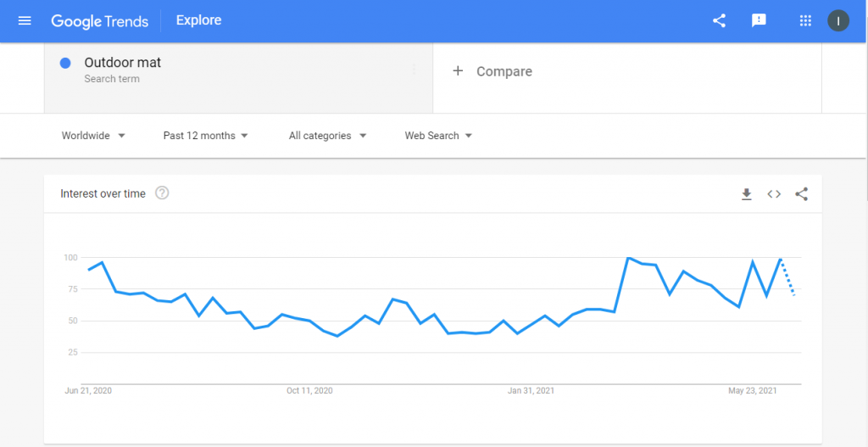Open help tooltip for Interest over time

click(162, 193)
